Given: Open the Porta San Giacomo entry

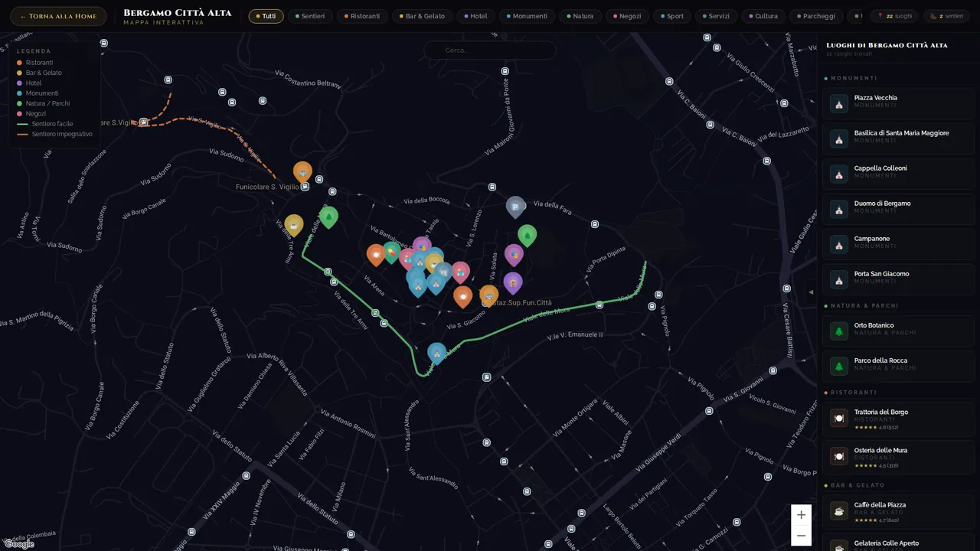Looking at the screenshot, I should [899, 279].
